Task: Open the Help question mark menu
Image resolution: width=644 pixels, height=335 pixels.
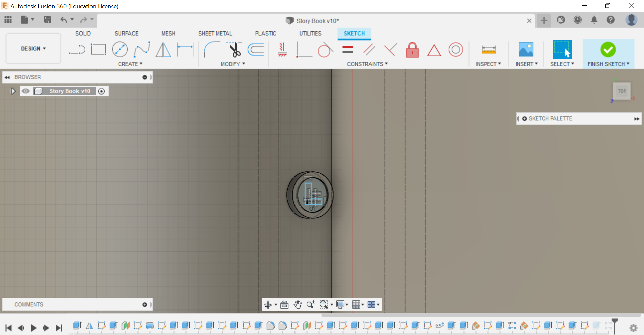Action: click(611, 20)
